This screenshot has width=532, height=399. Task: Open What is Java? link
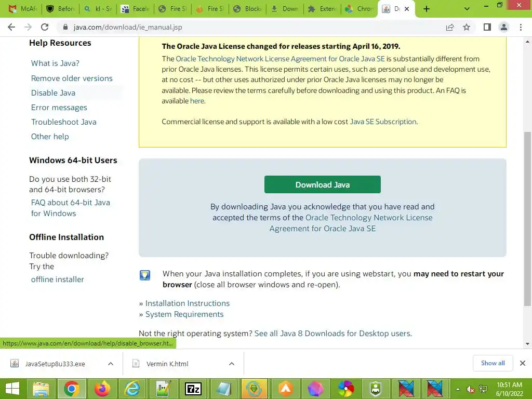point(55,63)
